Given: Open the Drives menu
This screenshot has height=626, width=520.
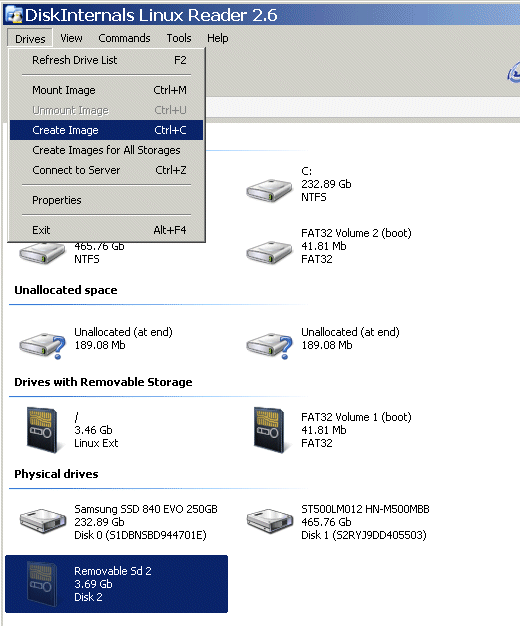Looking at the screenshot, I should pos(30,39).
